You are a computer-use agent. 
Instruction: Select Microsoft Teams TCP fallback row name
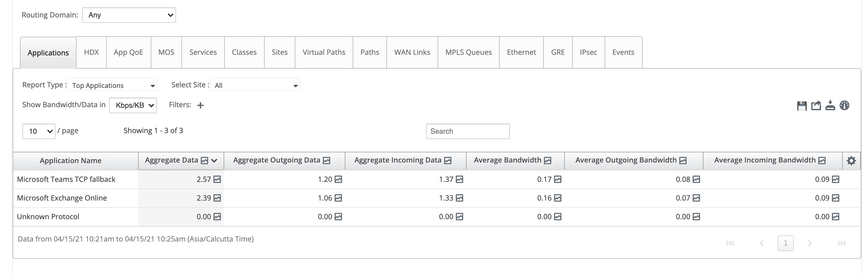[x=66, y=179]
